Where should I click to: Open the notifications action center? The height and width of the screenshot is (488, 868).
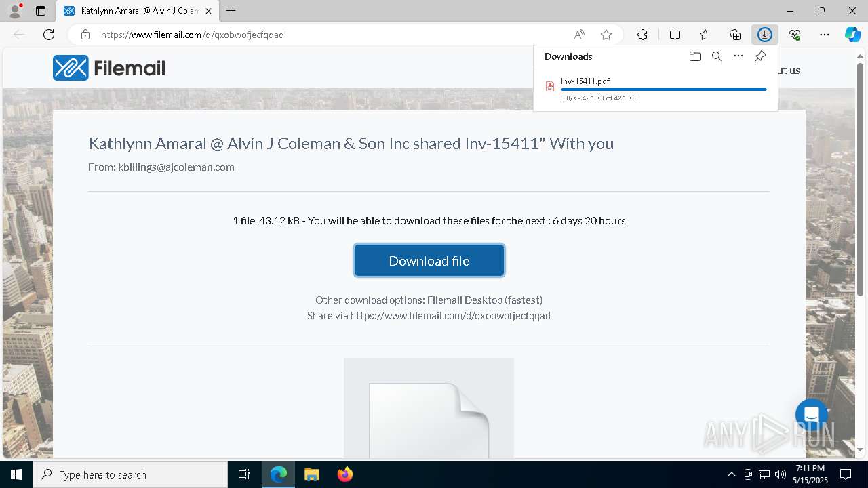tap(846, 474)
